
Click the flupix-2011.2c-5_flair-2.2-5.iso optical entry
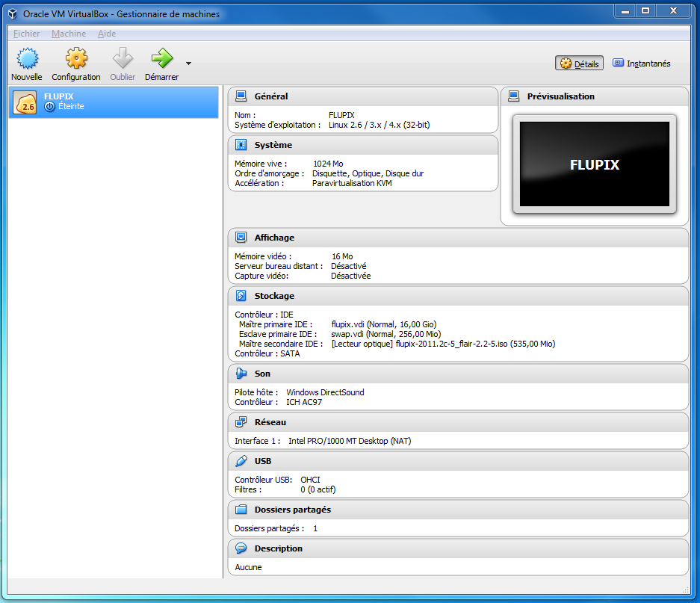[x=443, y=344]
